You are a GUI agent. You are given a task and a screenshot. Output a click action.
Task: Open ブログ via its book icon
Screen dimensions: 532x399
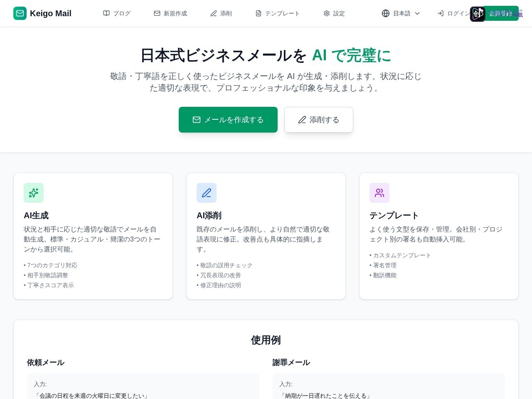pos(106,13)
